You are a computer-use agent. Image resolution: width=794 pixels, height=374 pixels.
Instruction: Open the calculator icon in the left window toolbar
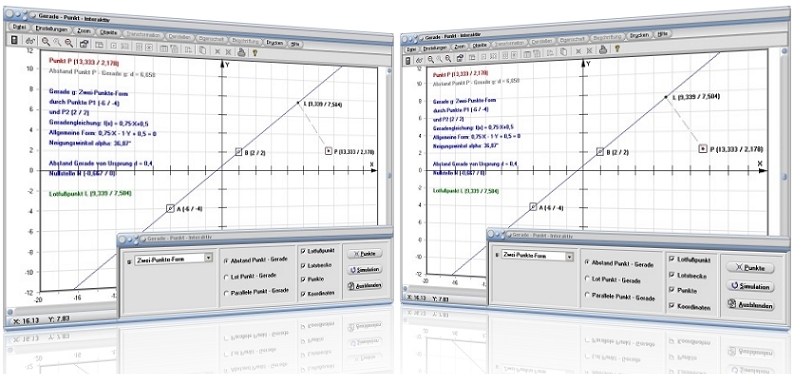click(x=14, y=40)
